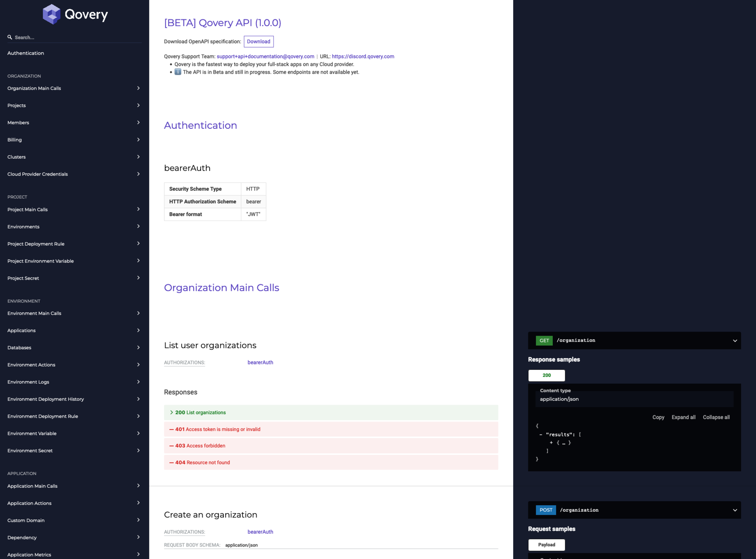Image resolution: width=756 pixels, height=559 pixels.
Task: Expand Cloud Provider Credentials section
Action: (x=74, y=174)
